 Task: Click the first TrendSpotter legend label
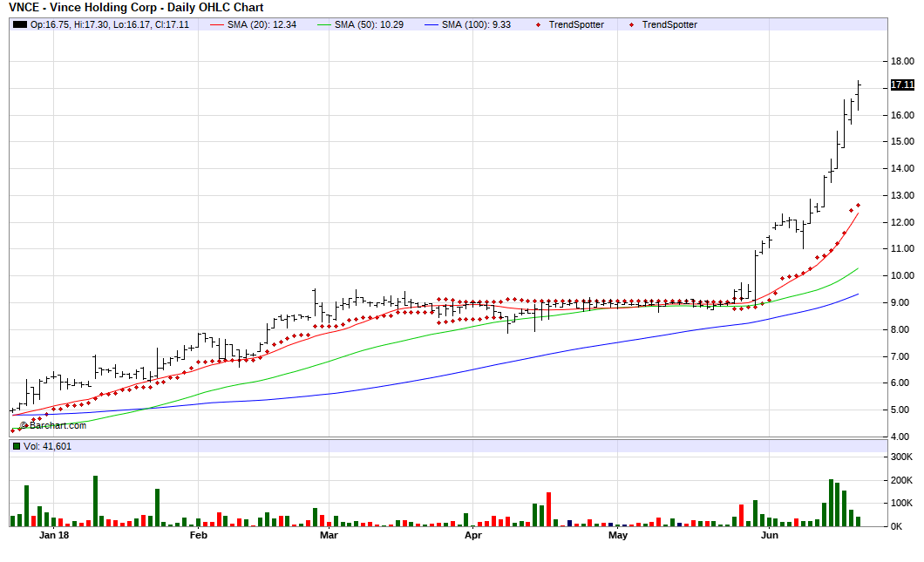(x=576, y=24)
